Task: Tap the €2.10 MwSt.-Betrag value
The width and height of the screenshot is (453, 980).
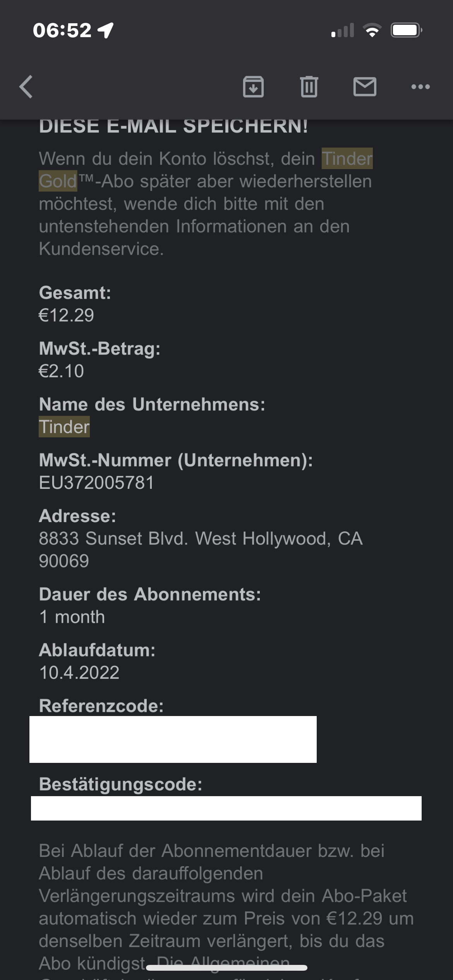Action: pyautogui.click(x=61, y=371)
